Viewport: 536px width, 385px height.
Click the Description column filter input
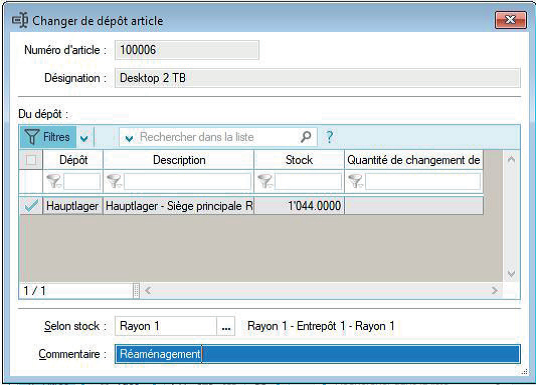pyautogui.click(x=187, y=182)
